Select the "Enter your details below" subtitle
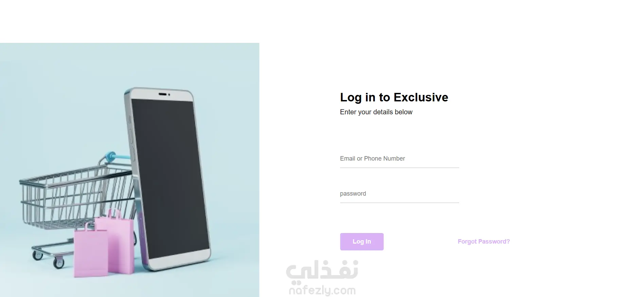 pos(376,112)
